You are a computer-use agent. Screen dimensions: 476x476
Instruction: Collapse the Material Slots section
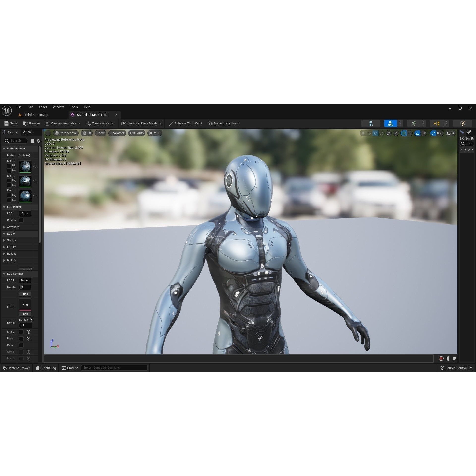tap(4, 149)
